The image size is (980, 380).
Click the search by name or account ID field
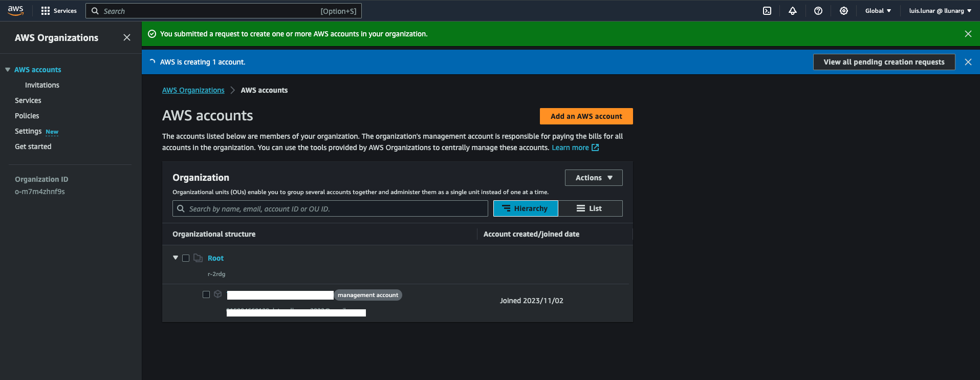pyautogui.click(x=330, y=208)
